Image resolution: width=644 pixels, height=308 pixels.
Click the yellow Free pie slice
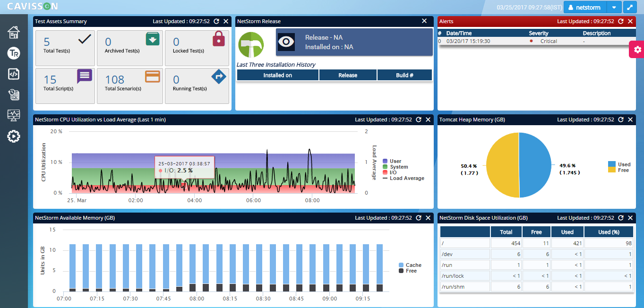pyautogui.click(x=502, y=165)
